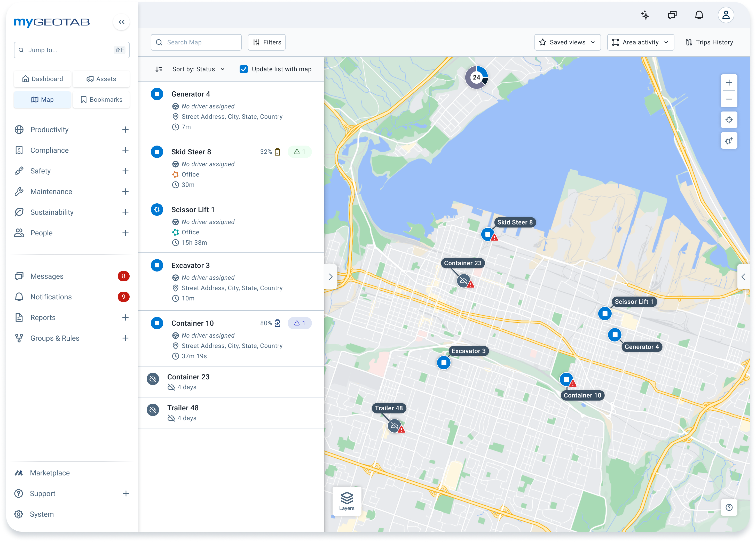The width and height of the screenshot is (756, 542).
Task: Toggle the sort order direction icon
Action: pos(159,69)
